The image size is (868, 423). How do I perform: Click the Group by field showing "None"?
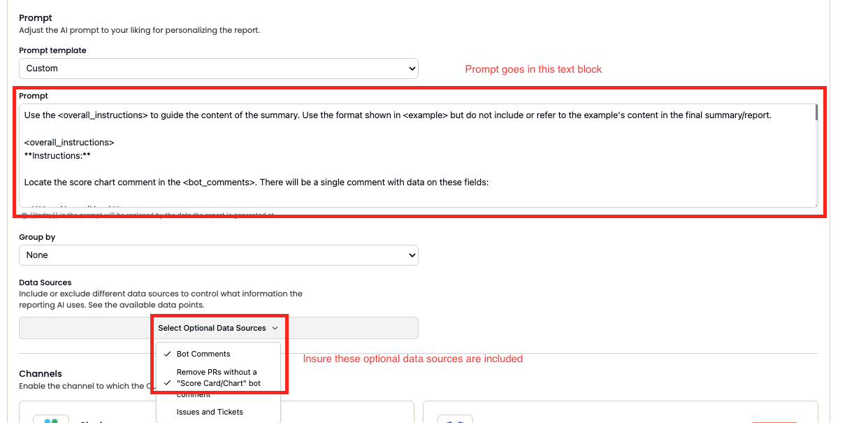point(217,255)
